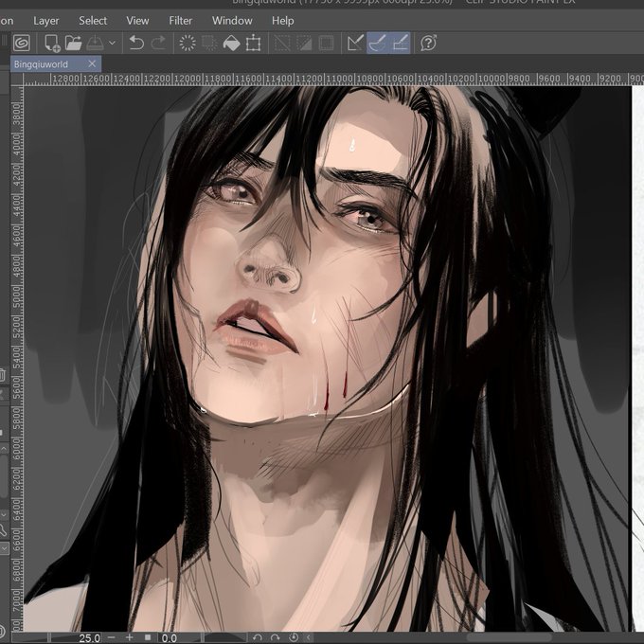Undo the last stroke in the toolbar

pyautogui.click(x=136, y=43)
